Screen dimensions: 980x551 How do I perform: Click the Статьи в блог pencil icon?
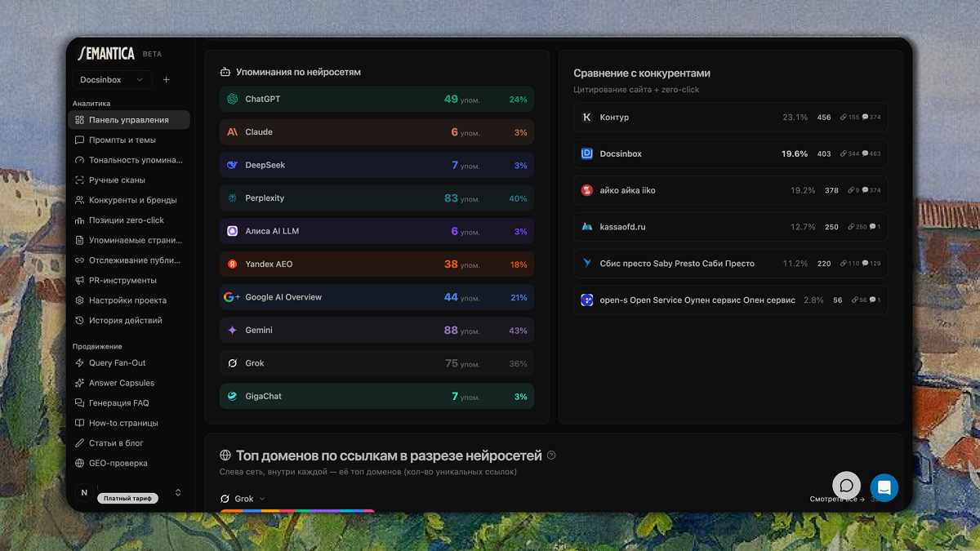(x=79, y=443)
